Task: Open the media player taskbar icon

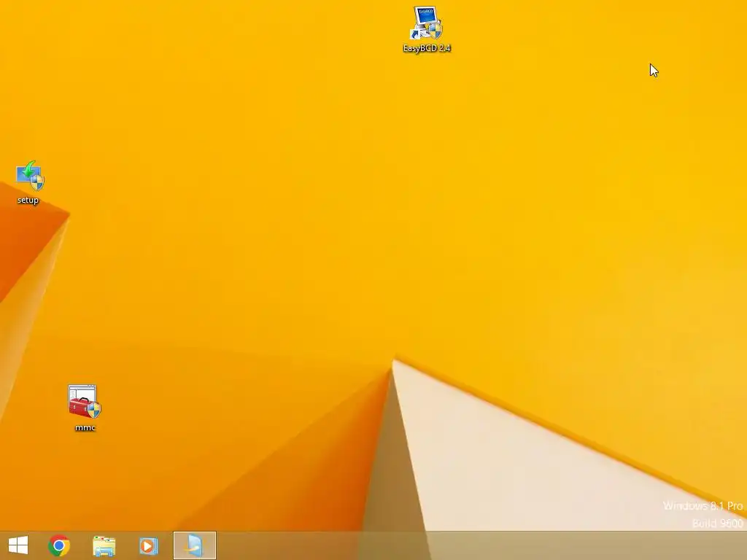Action: (148, 545)
